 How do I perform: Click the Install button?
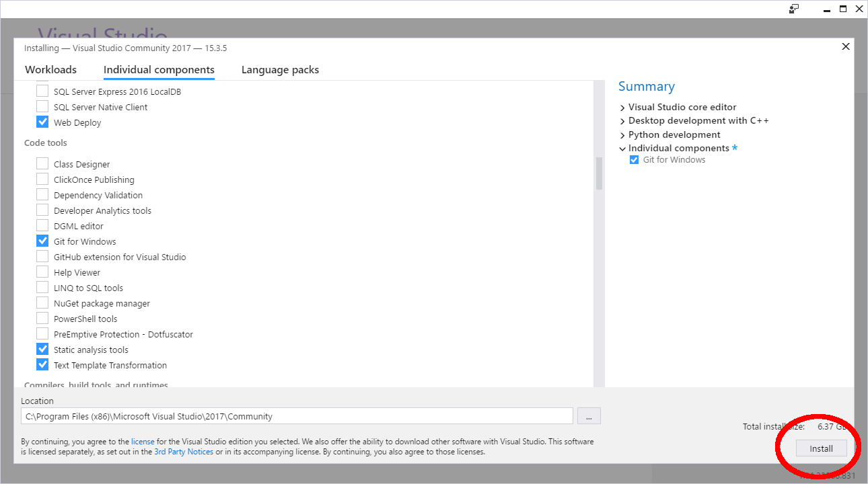tap(821, 448)
